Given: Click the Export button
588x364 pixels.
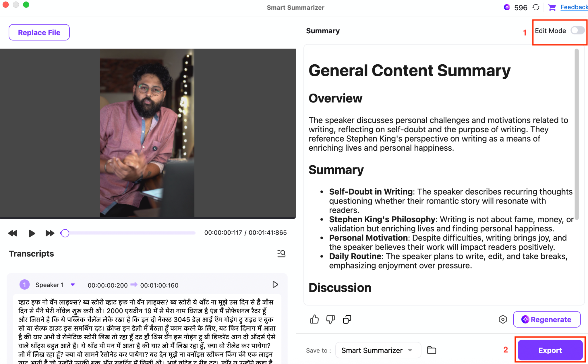Looking at the screenshot, I should (x=550, y=350).
